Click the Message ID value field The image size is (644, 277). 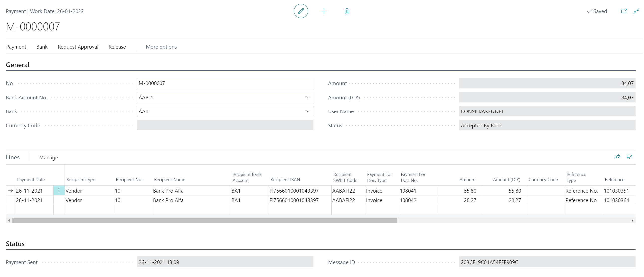pyautogui.click(x=547, y=262)
